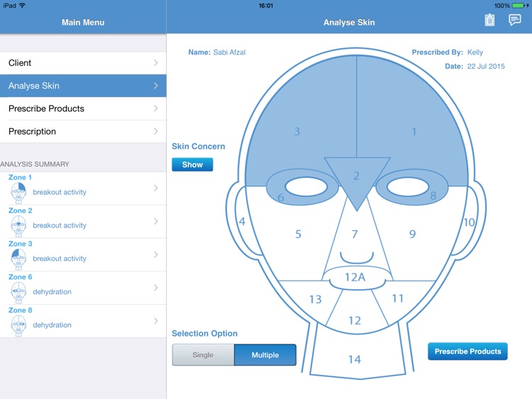Screen dimensions: 532x399
Task: Tap Zone 3 face thumbnail icon
Action: pyautogui.click(x=18, y=259)
